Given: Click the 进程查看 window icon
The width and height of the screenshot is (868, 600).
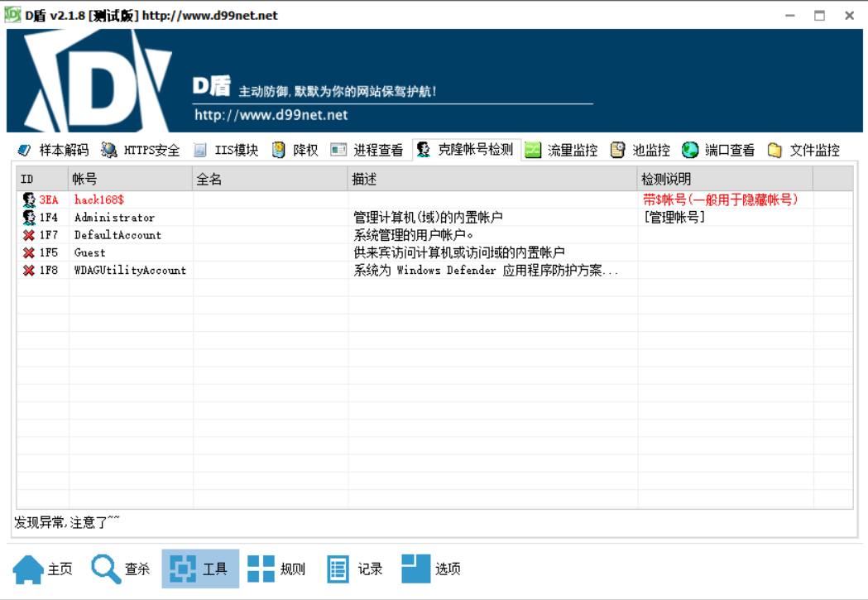Looking at the screenshot, I should pos(338,150).
